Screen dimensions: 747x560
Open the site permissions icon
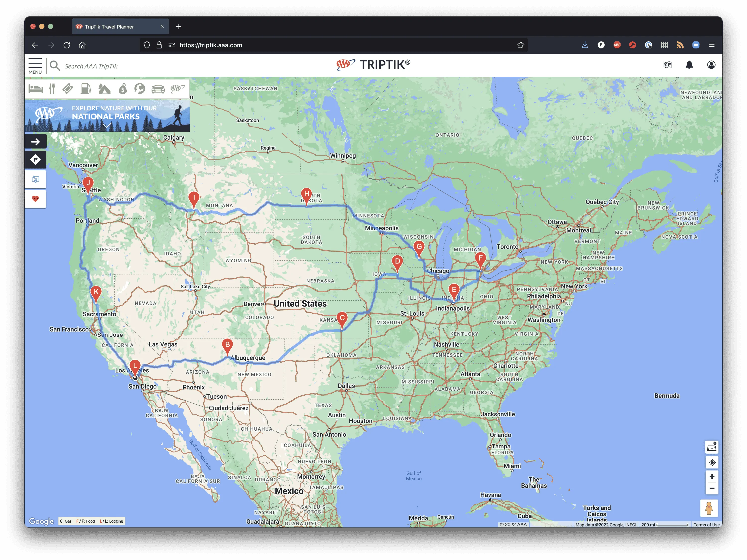(x=172, y=45)
